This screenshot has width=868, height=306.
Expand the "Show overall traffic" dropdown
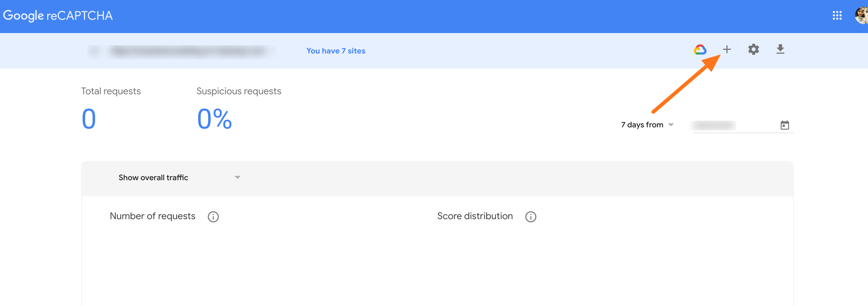pos(179,177)
